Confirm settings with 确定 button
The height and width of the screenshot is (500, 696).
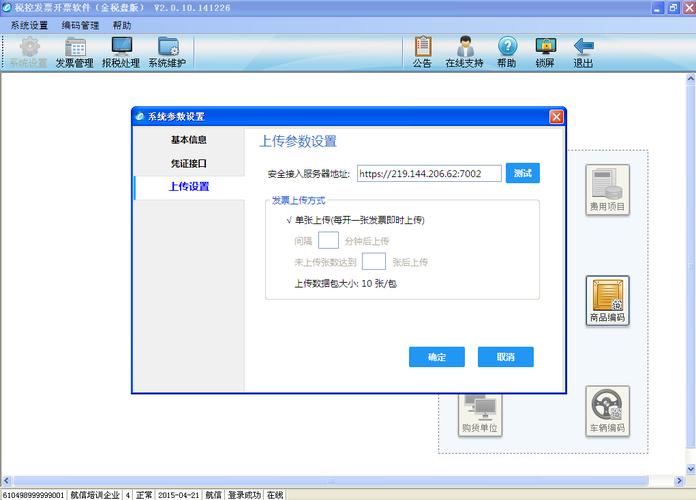point(437,357)
